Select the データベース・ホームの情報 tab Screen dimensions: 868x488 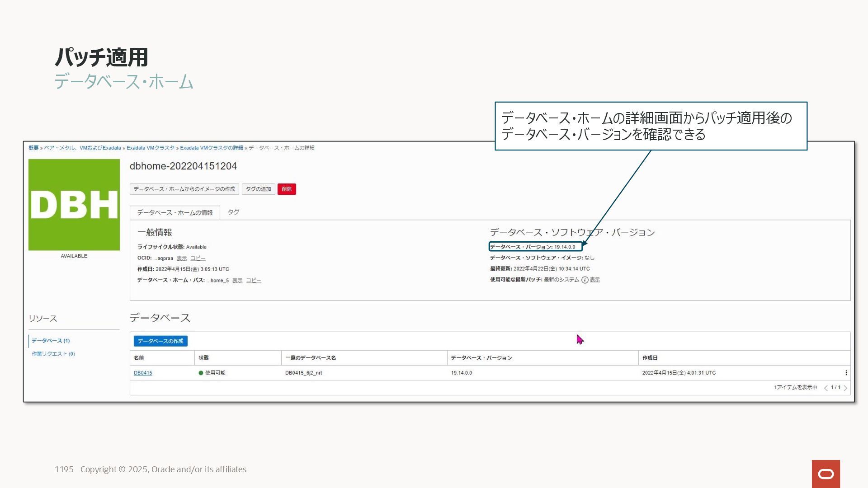[x=175, y=212]
